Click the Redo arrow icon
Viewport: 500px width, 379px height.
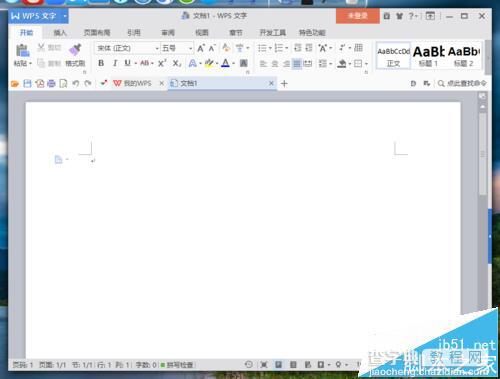tap(88, 84)
